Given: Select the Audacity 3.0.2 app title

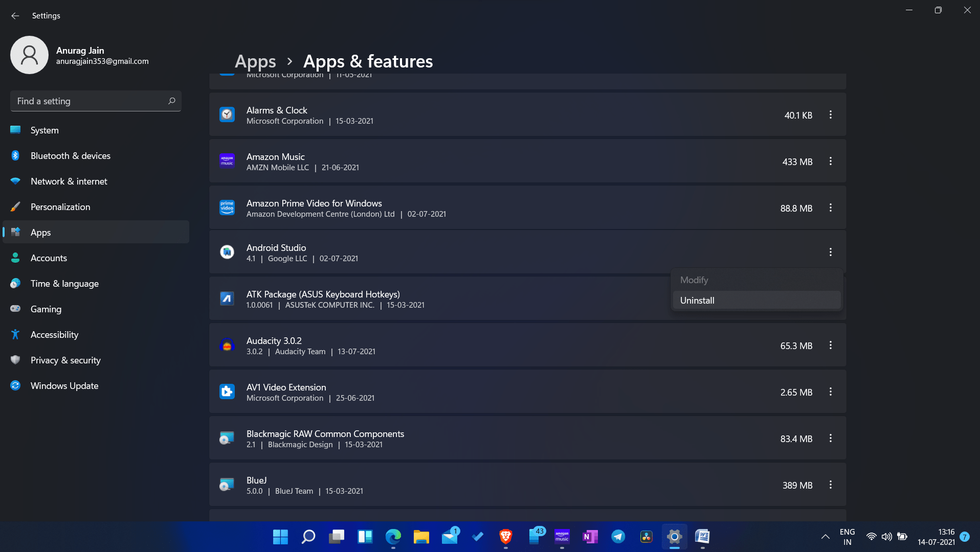Looking at the screenshot, I should coord(274,341).
